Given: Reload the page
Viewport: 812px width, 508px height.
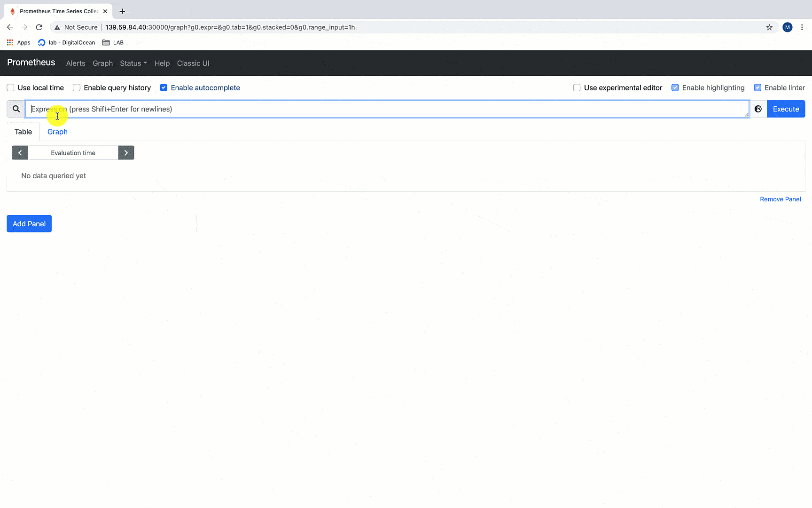Looking at the screenshot, I should pyautogui.click(x=39, y=27).
